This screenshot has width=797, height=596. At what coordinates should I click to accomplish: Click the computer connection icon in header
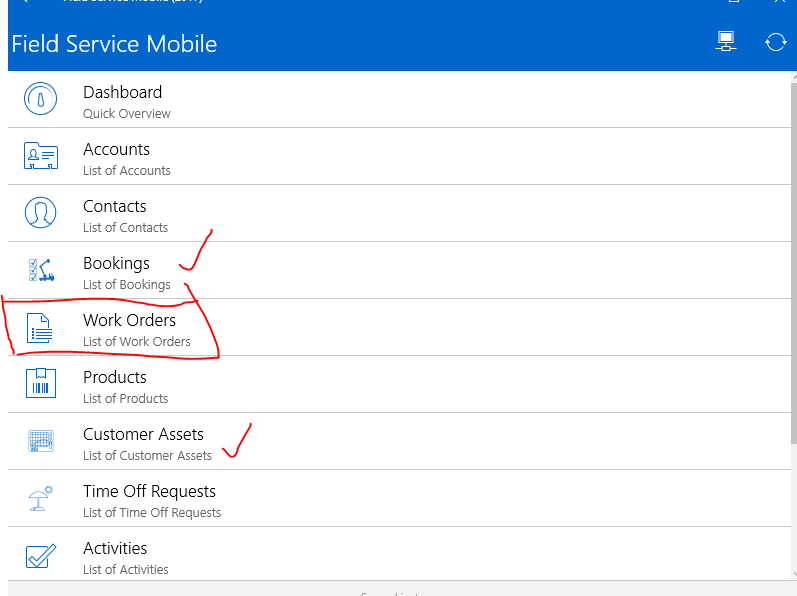point(726,42)
